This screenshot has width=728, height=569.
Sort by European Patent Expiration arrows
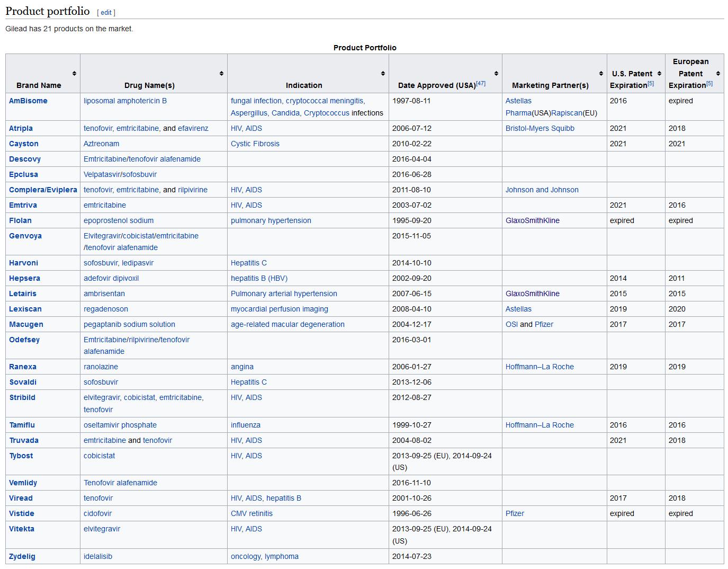pyautogui.click(x=718, y=74)
